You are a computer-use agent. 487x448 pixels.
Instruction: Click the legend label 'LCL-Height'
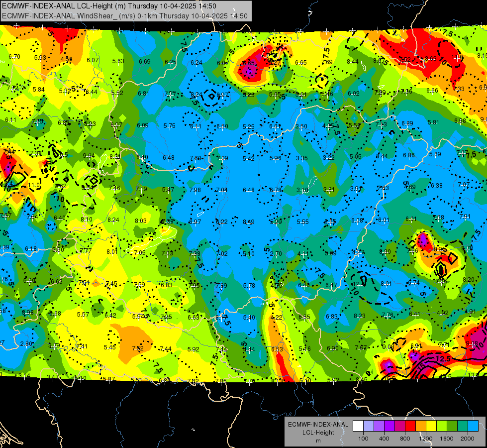click(318, 433)
